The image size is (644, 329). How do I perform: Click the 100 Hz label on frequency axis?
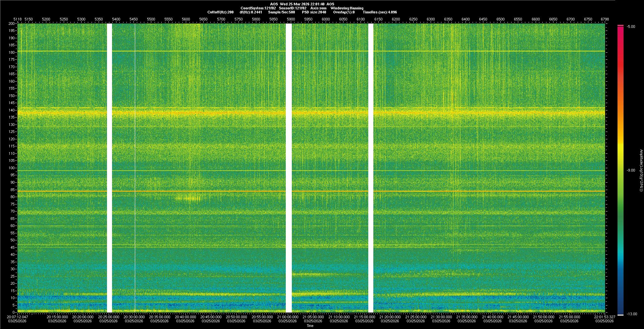pyautogui.click(x=12, y=168)
